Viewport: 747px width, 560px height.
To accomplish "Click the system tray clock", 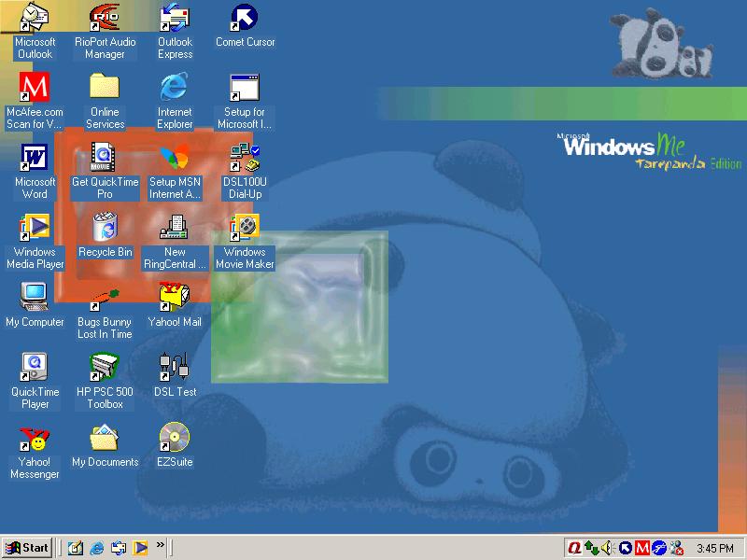I will point(714,548).
